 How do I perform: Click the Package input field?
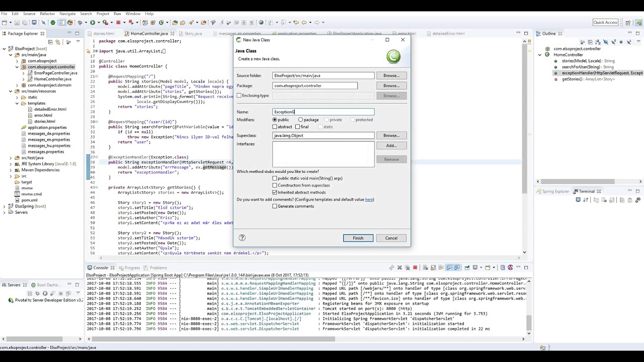315,86
